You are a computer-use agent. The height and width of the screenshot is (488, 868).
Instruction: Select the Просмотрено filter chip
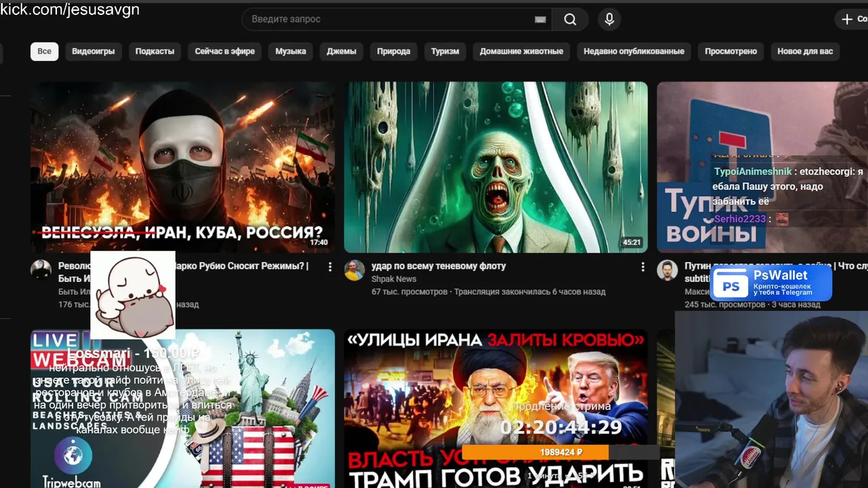[x=730, y=52]
